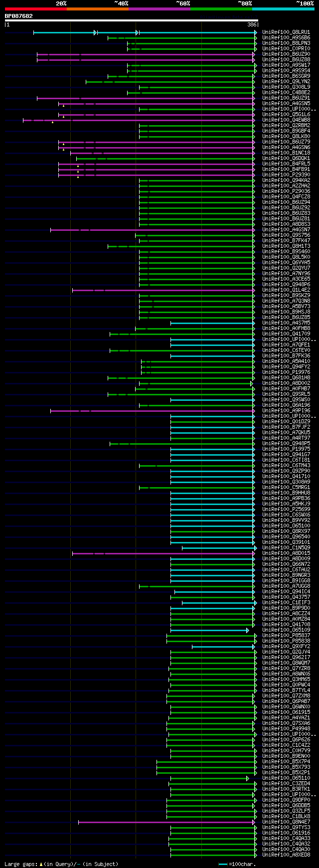
Task: Select label UniRef100_B3RTK1
Action: click(286, 789)
